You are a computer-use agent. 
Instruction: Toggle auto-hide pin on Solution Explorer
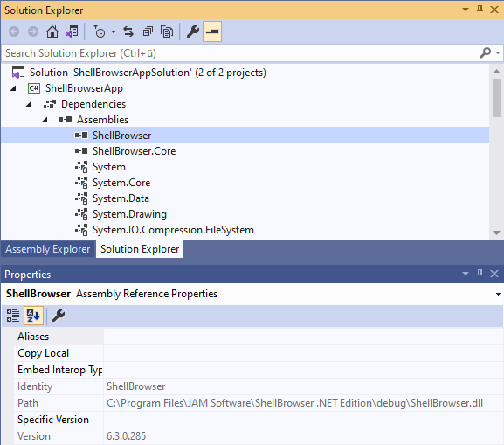click(x=480, y=10)
